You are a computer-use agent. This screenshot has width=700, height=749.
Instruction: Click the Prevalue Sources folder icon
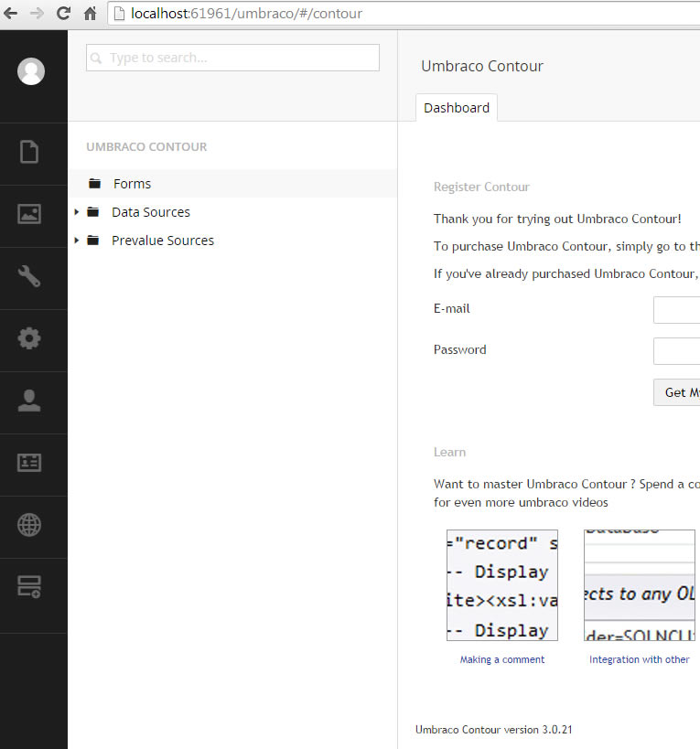click(93, 241)
